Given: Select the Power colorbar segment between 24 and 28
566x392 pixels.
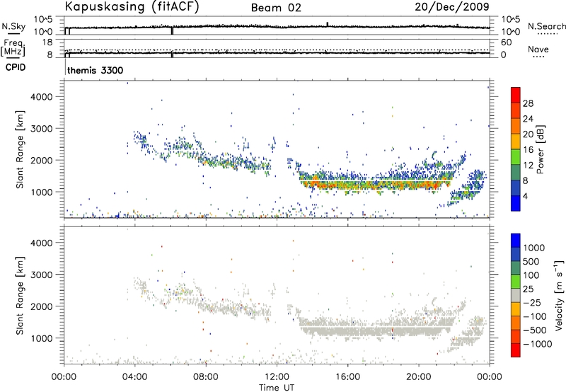Looking at the screenshot, I should [516, 110].
